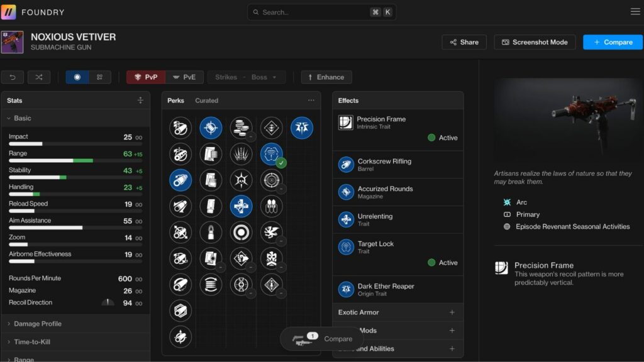The image size is (644, 362).
Task: Click the 'Aim Assistance' stat label
Action: (30, 221)
